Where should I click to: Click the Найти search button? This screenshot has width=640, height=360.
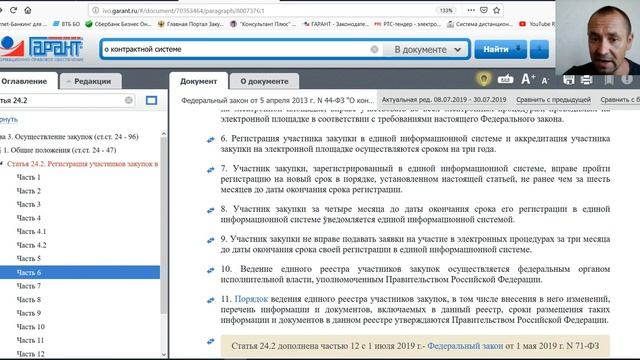tap(500, 49)
